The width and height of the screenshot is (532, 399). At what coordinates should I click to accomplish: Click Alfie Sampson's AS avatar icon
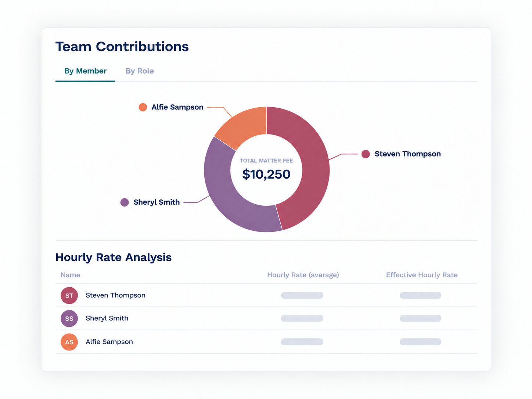pos(69,342)
